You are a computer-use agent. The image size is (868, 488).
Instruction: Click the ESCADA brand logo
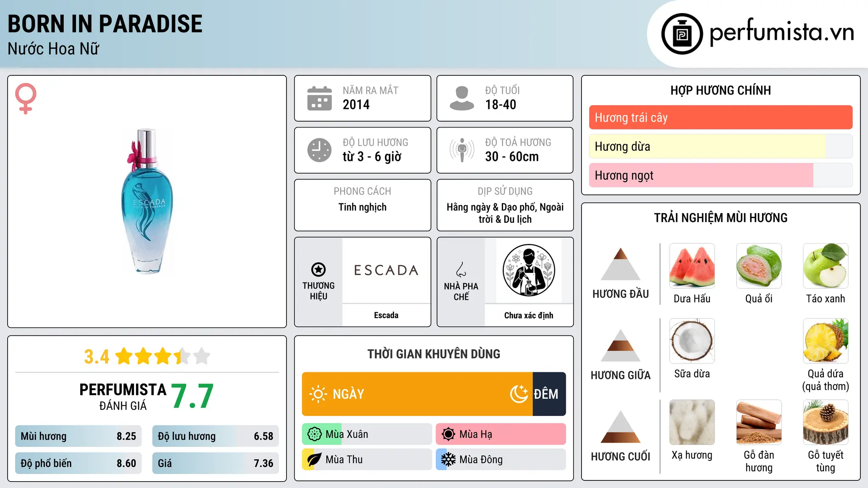[x=386, y=270]
